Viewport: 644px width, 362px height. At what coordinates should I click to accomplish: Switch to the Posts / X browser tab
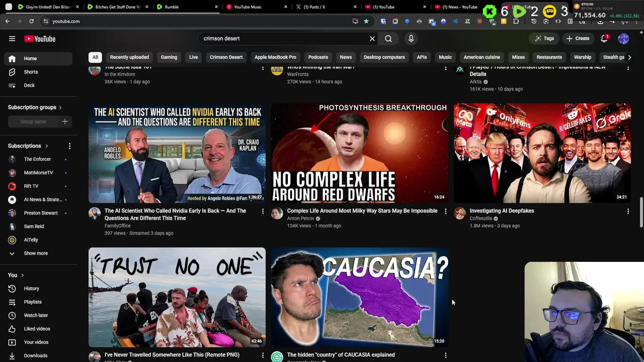[x=325, y=7]
